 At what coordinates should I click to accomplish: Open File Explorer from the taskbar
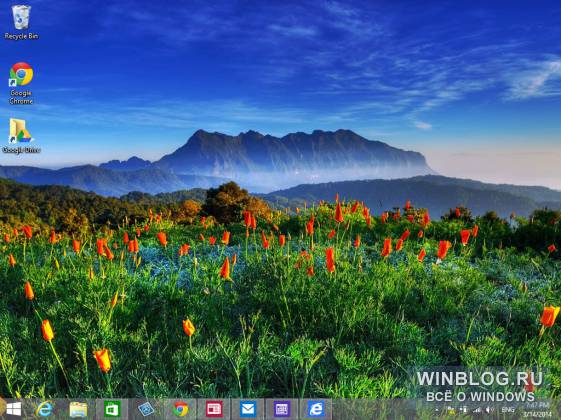coord(78,409)
